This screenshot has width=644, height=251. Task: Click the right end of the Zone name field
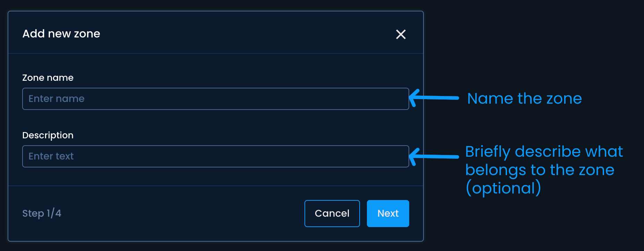coord(399,99)
